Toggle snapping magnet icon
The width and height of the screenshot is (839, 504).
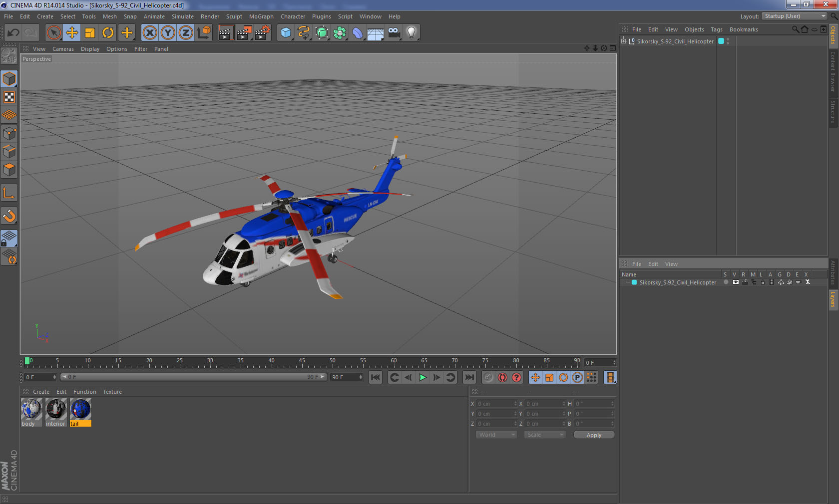9,216
